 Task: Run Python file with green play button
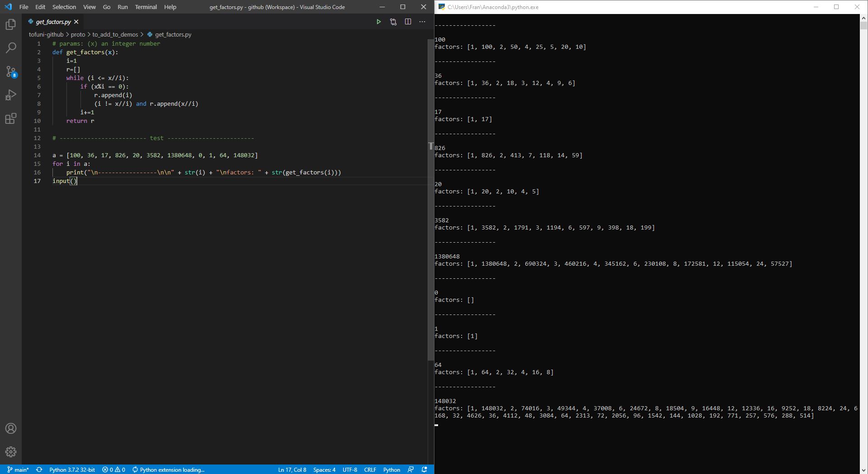378,22
